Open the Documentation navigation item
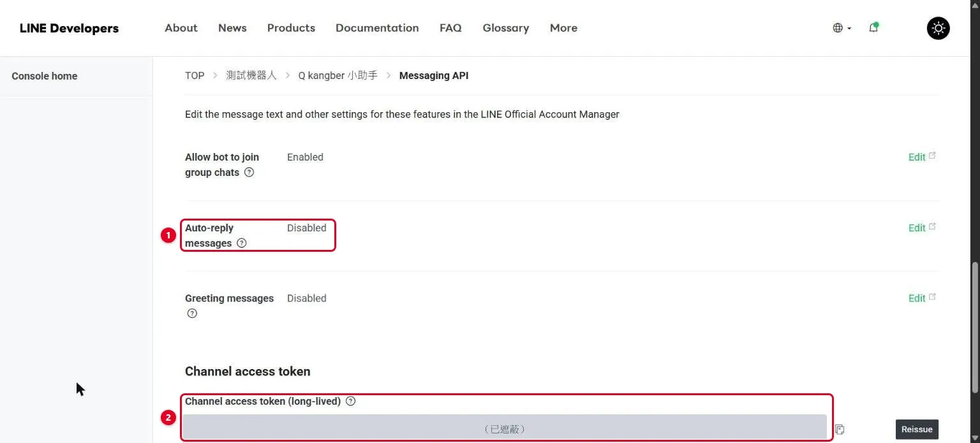The height and width of the screenshot is (443, 980). (377, 28)
